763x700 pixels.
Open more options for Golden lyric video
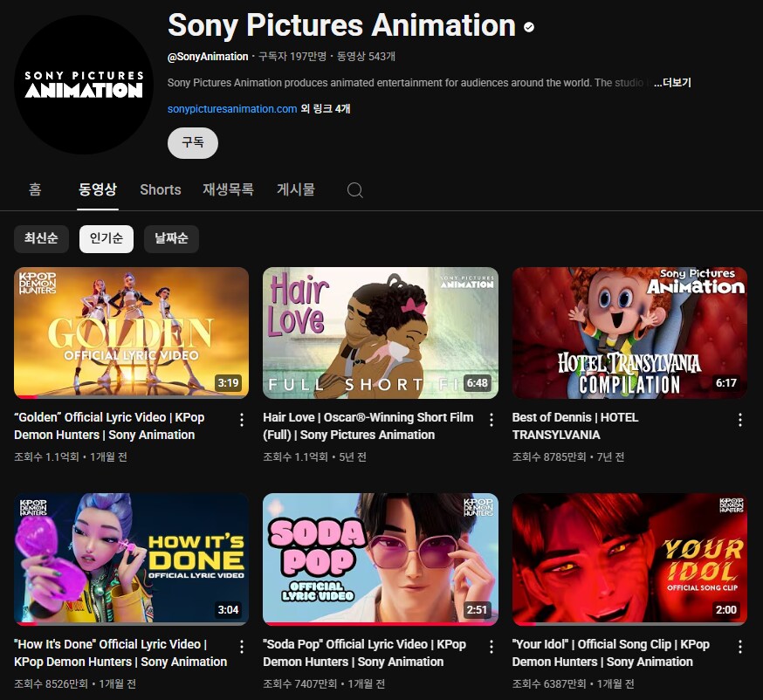(241, 420)
